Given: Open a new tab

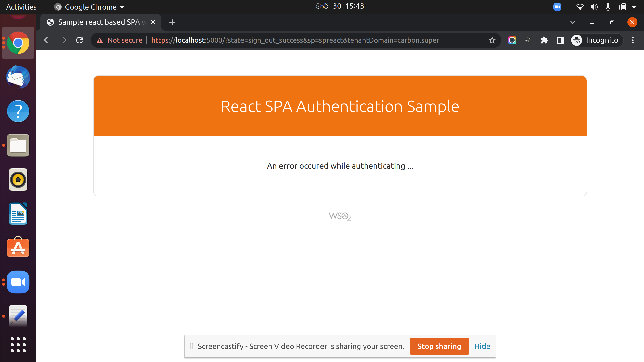Looking at the screenshot, I should 172,22.
